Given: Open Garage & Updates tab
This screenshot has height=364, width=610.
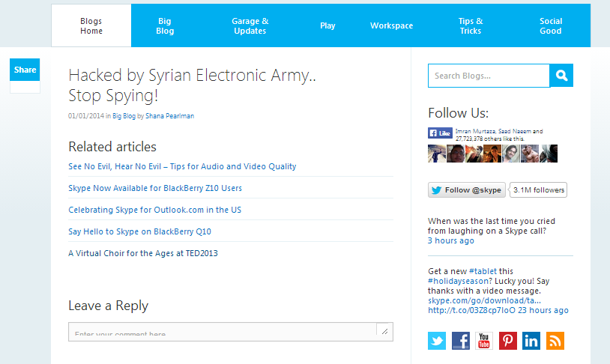Looking at the screenshot, I should click(x=250, y=25).
